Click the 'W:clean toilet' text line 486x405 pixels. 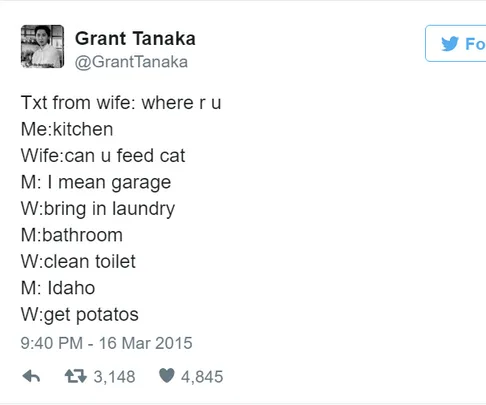click(x=78, y=261)
